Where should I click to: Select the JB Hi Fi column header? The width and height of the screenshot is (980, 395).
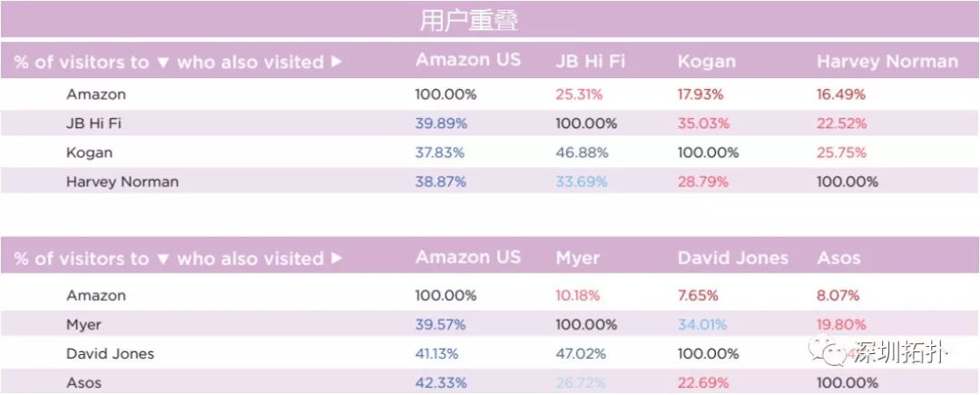tap(590, 62)
